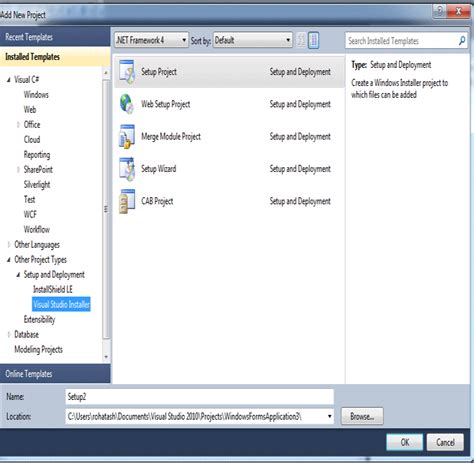
Task: Select the Merge Module Project icon
Action: coord(127,136)
